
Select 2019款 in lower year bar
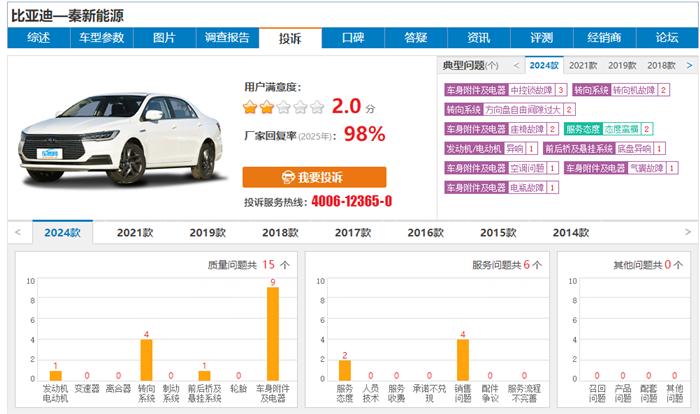pos(208,233)
